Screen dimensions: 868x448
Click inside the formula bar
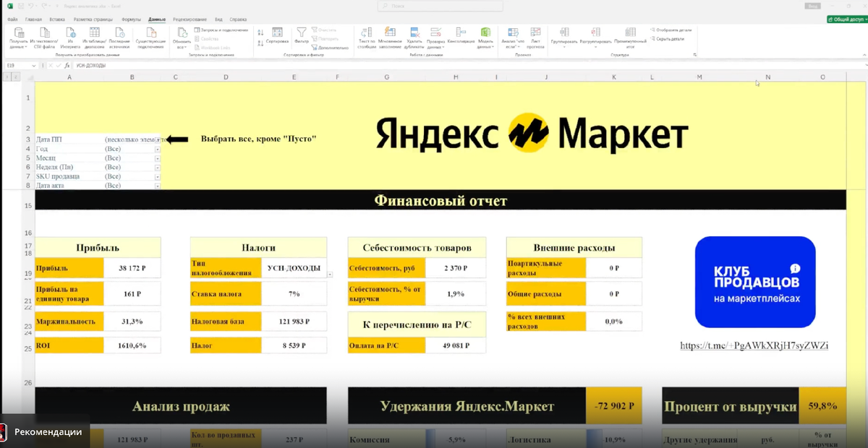click(217, 64)
